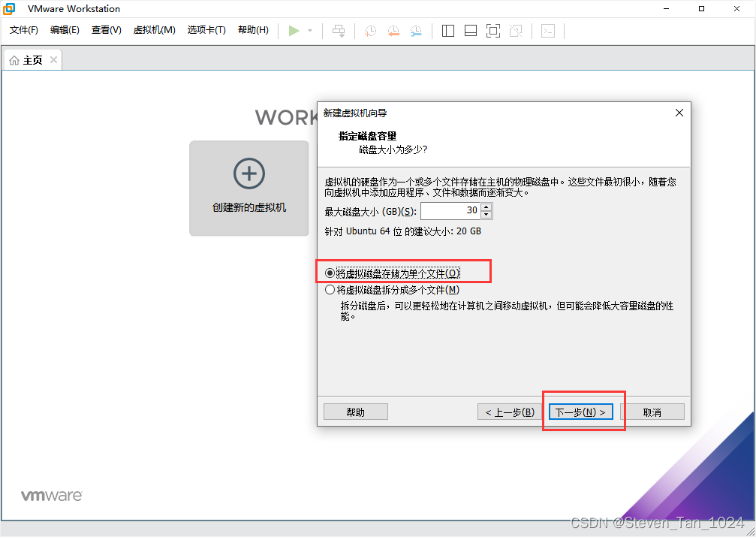Click the send Ctrl+Alt+Del toolbar icon

[339, 31]
